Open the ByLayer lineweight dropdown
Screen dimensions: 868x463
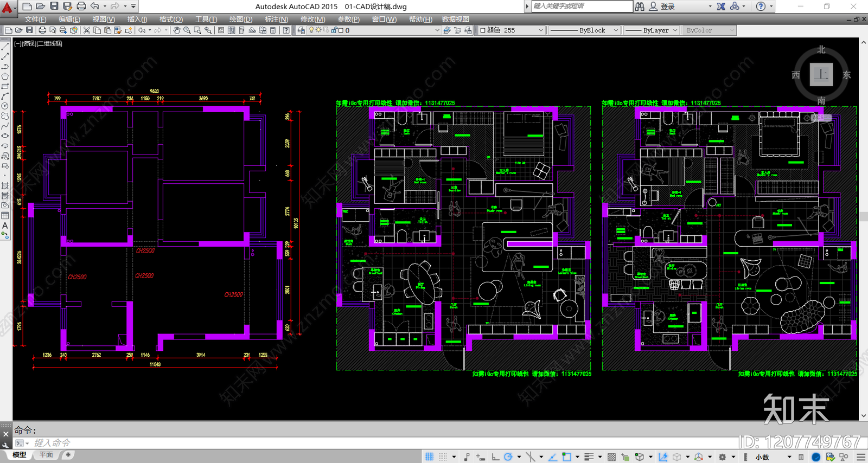pyautogui.click(x=651, y=30)
